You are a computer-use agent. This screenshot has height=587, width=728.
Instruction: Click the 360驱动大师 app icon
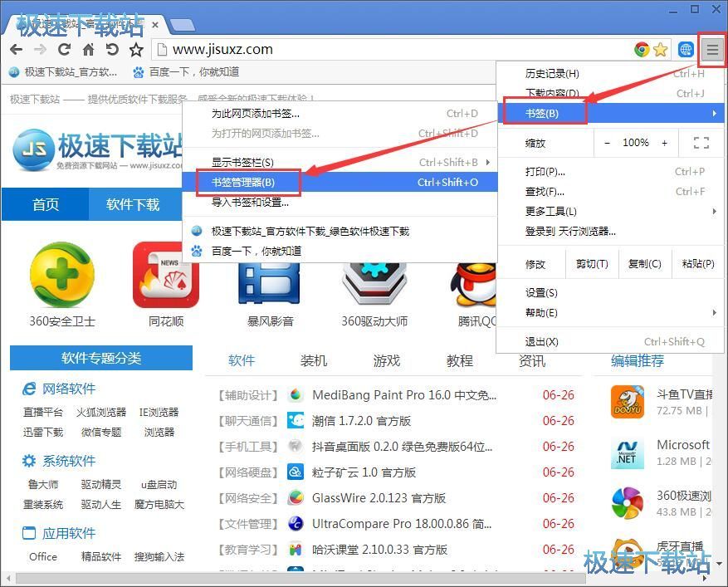point(374,284)
